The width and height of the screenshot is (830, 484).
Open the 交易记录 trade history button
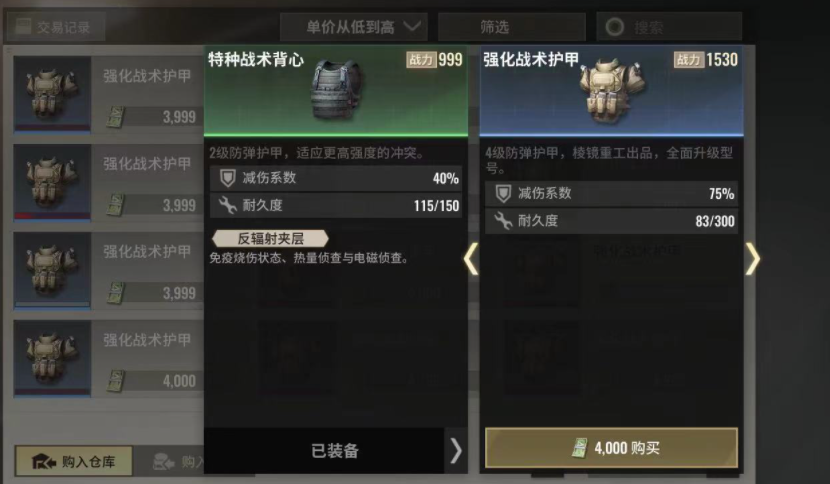[x=55, y=26]
